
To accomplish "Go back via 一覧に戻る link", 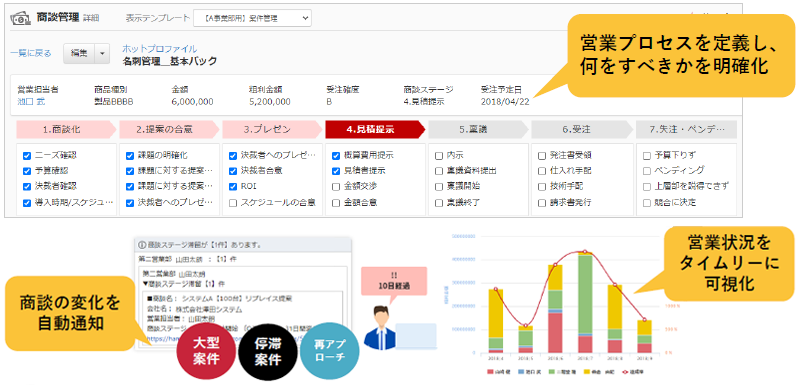I will click(x=31, y=53).
